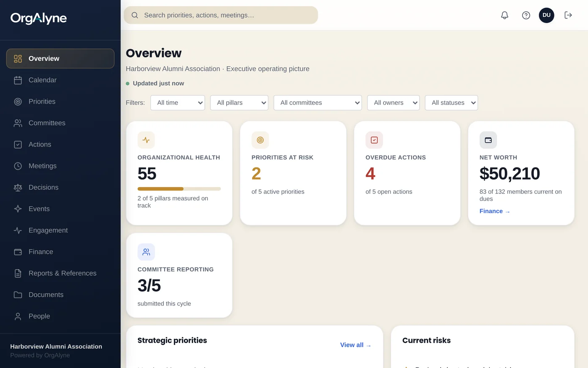Click the Overdue Actions check icon
The image size is (588, 368).
point(374,140)
